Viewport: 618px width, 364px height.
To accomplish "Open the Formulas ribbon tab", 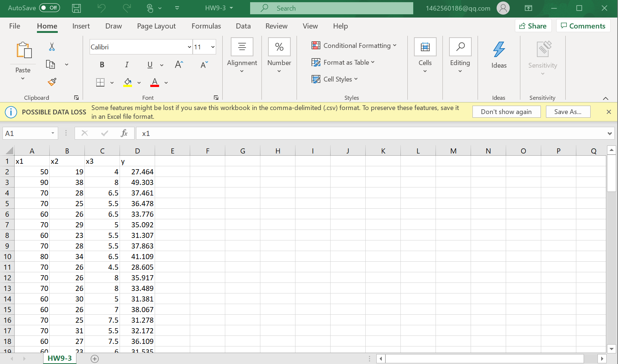I will point(206,26).
